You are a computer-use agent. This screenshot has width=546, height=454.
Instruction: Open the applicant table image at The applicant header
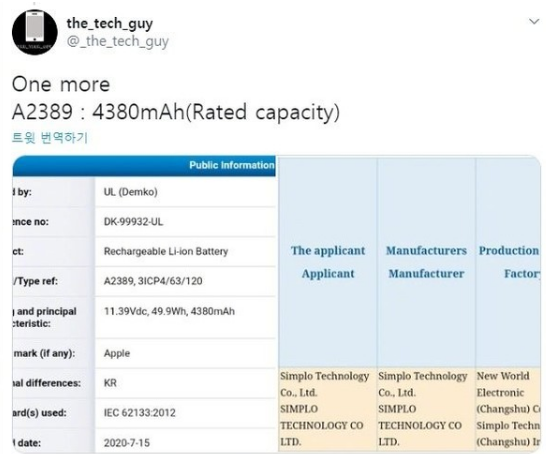pos(328,261)
